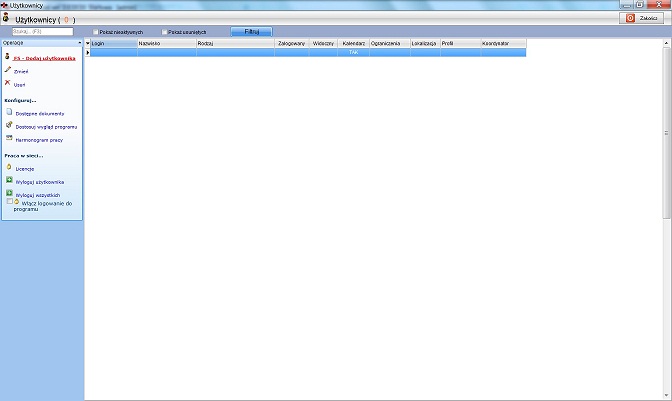Click the red X icon next to Usuń
This screenshot has width=672, height=401.
[7, 83]
